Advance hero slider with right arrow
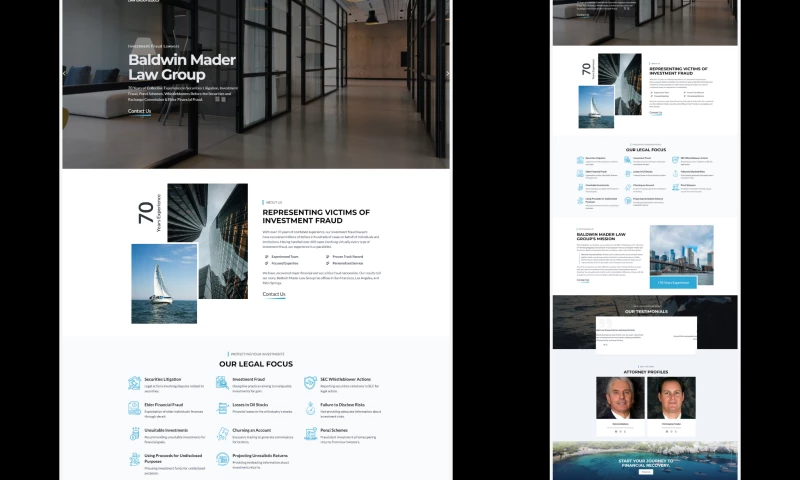This screenshot has height=480, width=800. point(448,73)
